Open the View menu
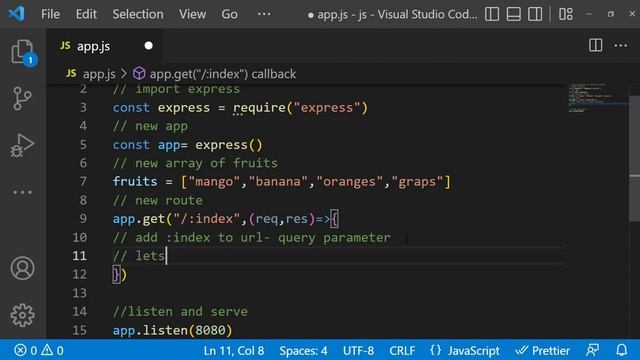Screen dimensions: 640x360 [x=192, y=14]
